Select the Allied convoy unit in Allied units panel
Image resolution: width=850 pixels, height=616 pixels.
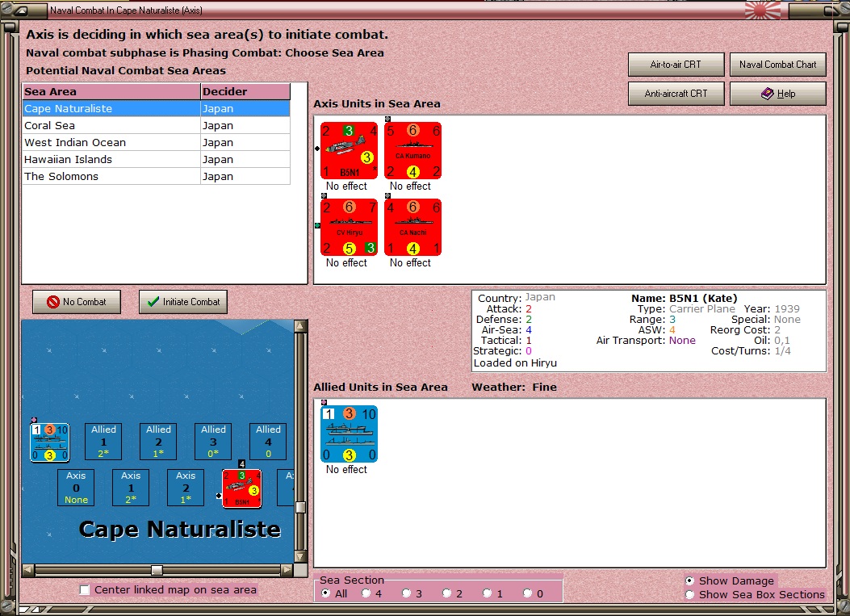(349, 434)
